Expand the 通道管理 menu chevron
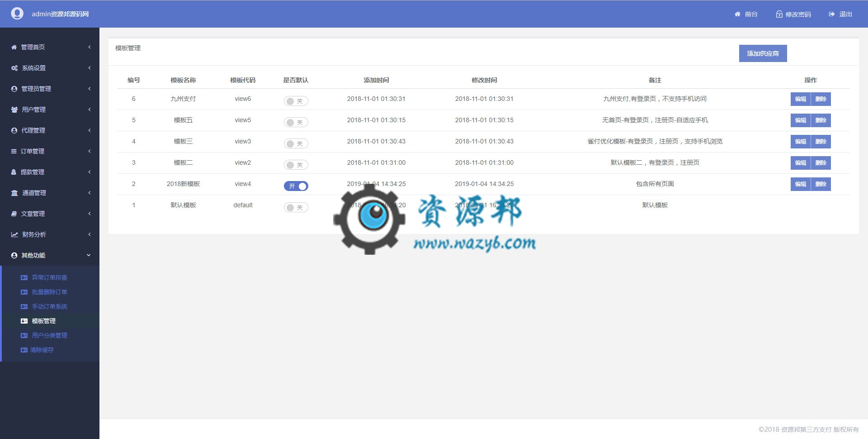Image resolution: width=868 pixels, height=439 pixels. click(90, 193)
